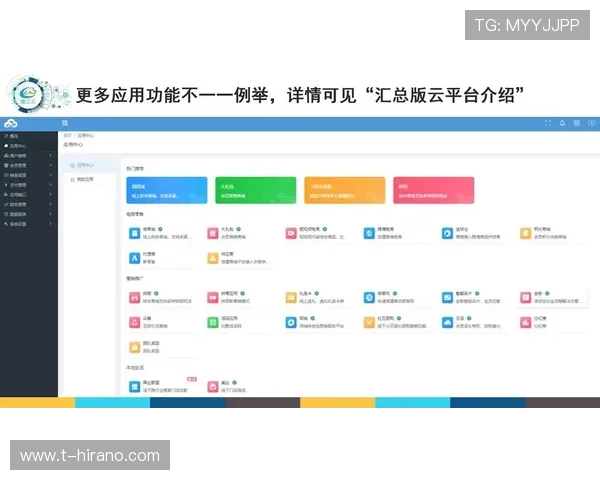Open the 代理商 blue letter A app icon

(134, 258)
